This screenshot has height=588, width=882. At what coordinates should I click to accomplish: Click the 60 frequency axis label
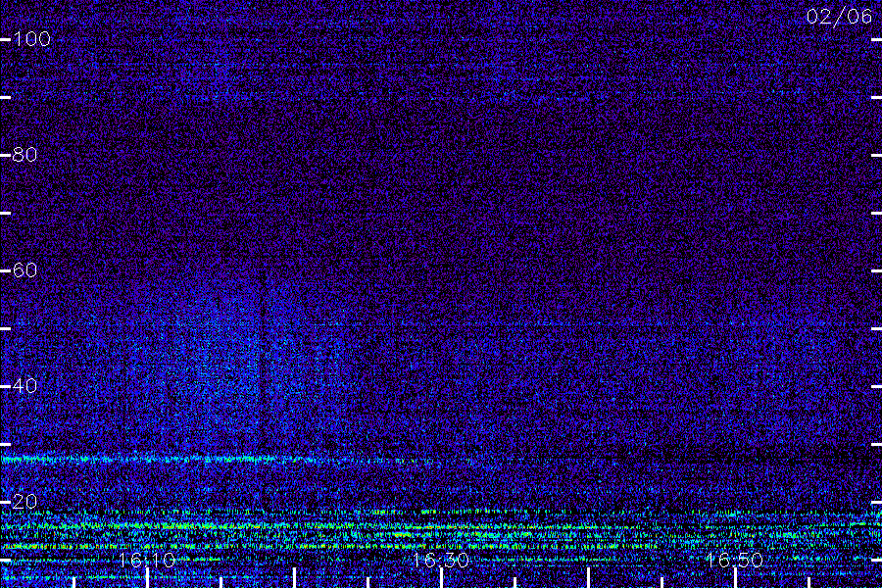[x=24, y=270]
